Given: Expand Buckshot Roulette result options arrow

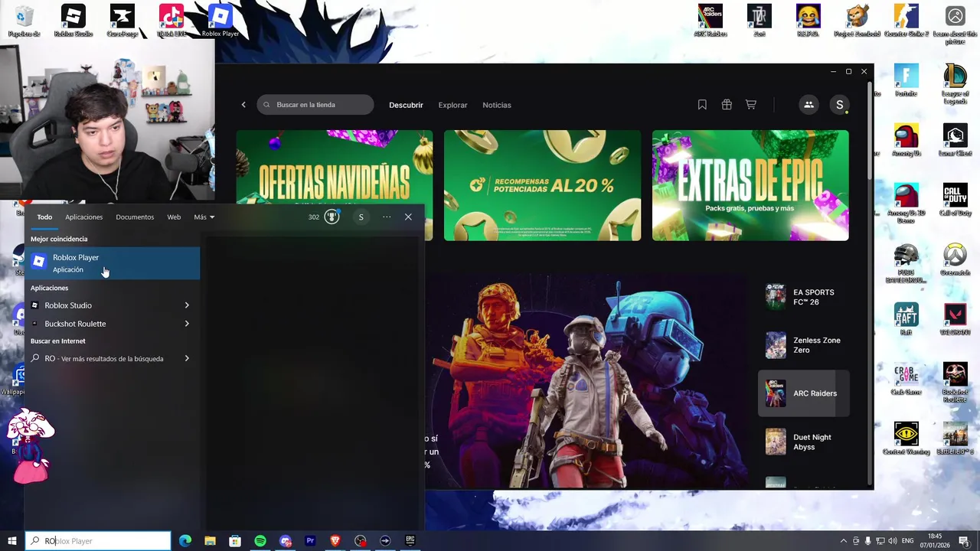Looking at the screenshot, I should (187, 324).
